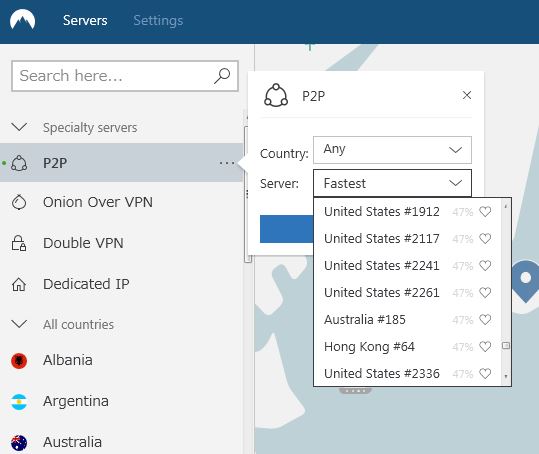Select the Dedicated IP house icon
The width and height of the screenshot is (539, 454).
19,284
